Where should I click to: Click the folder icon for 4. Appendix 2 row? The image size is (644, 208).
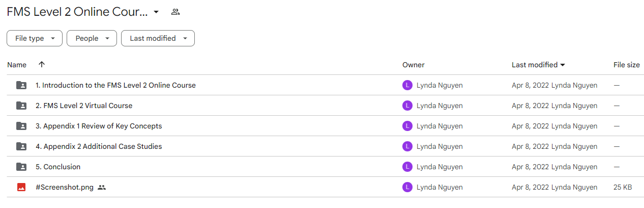pyautogui.click(x=21, y=146)
